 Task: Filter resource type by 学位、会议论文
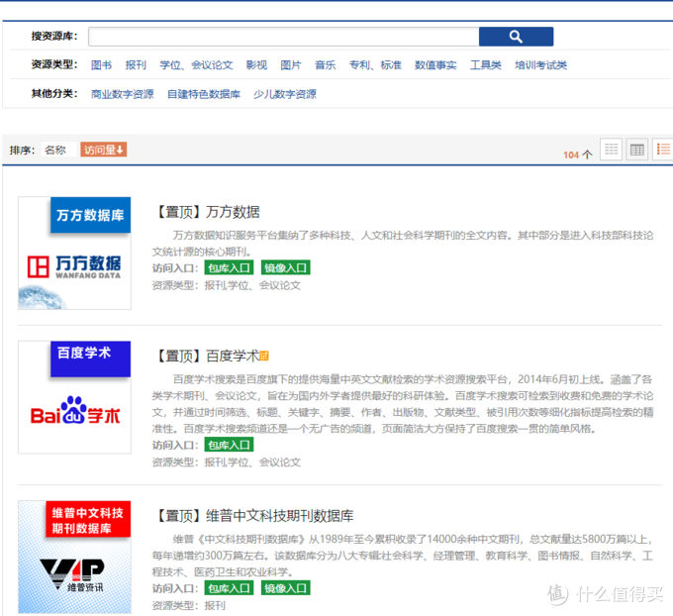(196, 65)
